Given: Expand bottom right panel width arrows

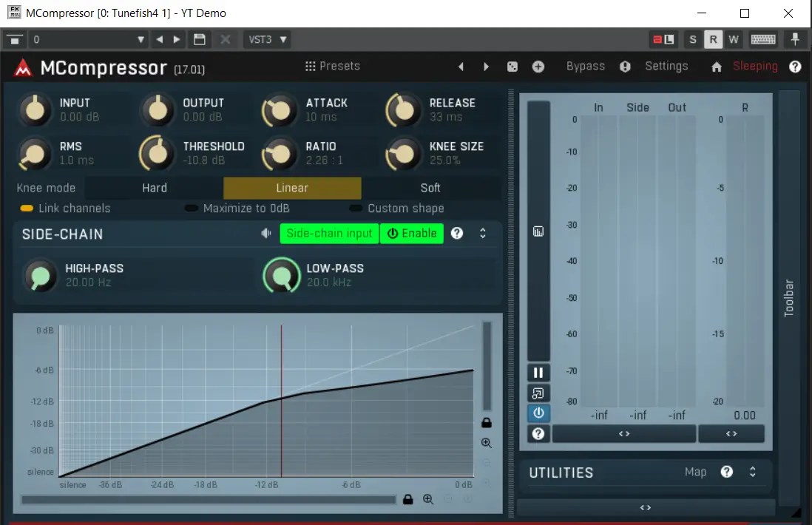Looking at the screenshot, I should point(646,507).
